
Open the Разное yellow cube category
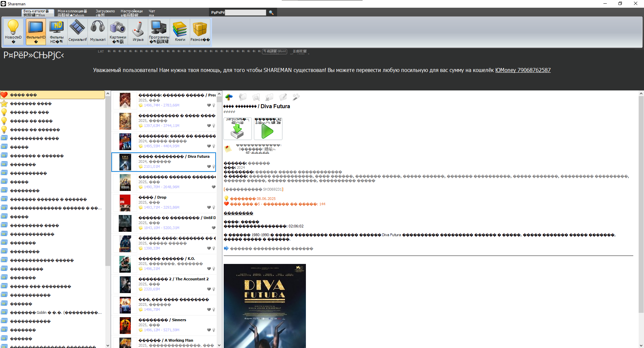click(x=200, y=31)
